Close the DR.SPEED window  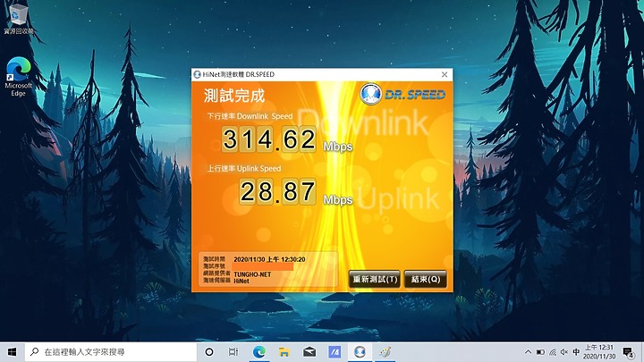(445, 74)
